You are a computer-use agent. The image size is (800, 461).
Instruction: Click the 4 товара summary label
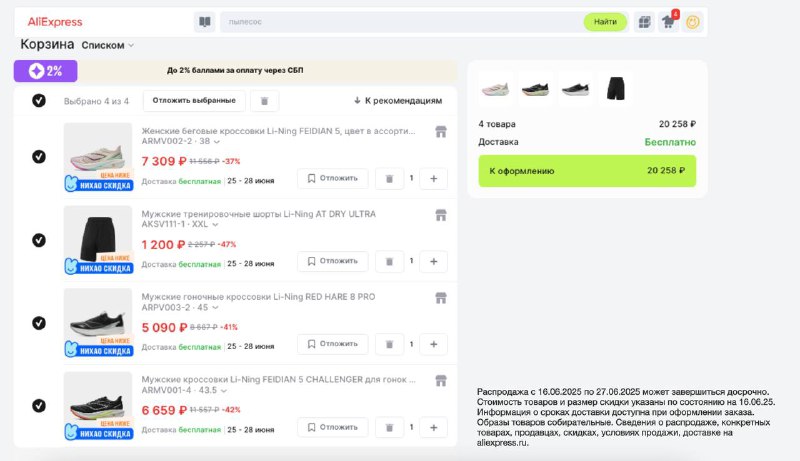pyautogui.click(x=497, y=124)
